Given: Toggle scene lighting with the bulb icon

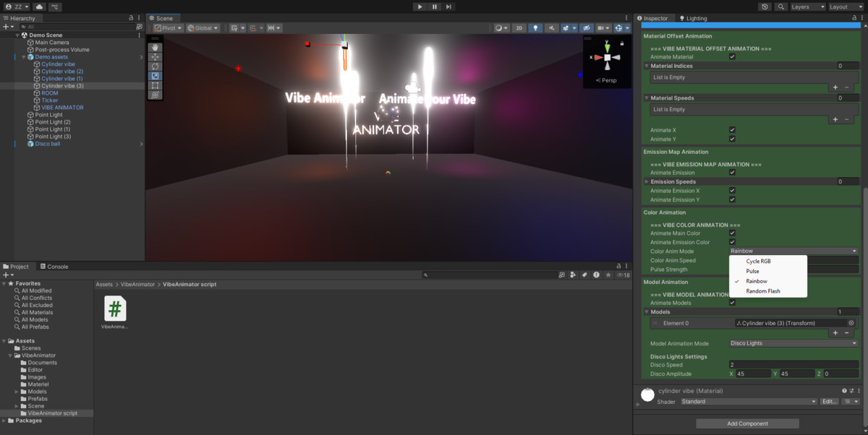Looking at the screenshot, I should click(536, 27).
